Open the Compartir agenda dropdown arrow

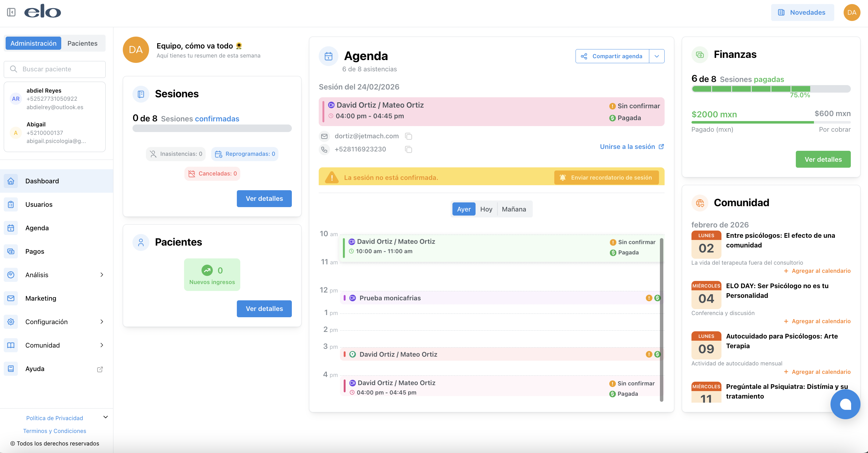tap(656, 56)
